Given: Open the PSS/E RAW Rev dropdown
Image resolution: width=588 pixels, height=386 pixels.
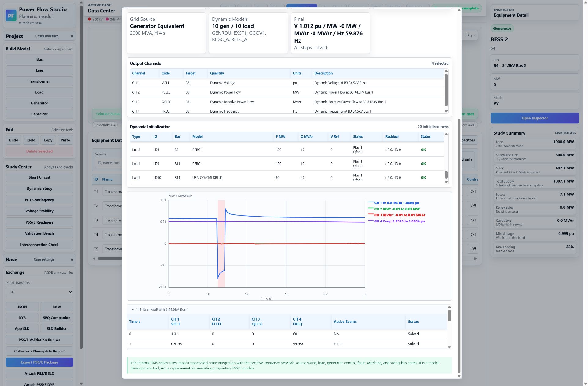Looking at the screenshot, I should pos(39,292).
